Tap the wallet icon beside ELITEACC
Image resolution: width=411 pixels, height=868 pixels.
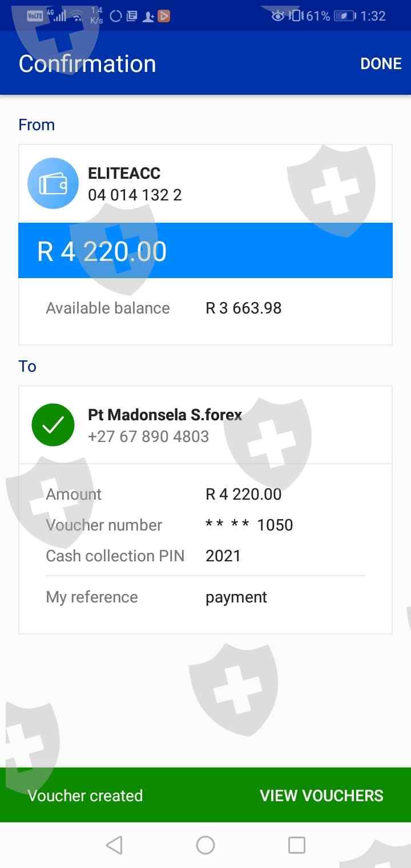(x=53, y=183)
